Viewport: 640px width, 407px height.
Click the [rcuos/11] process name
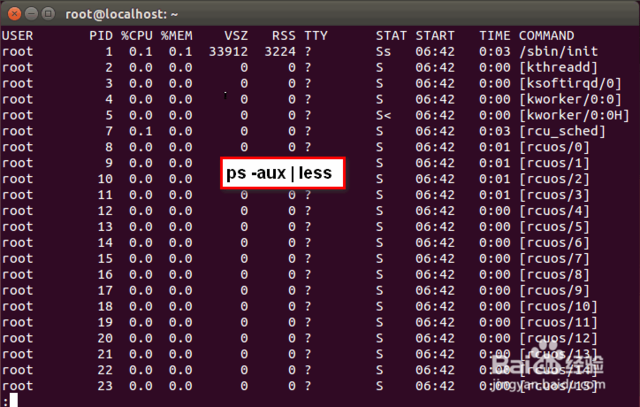click(x=558, y=322)
